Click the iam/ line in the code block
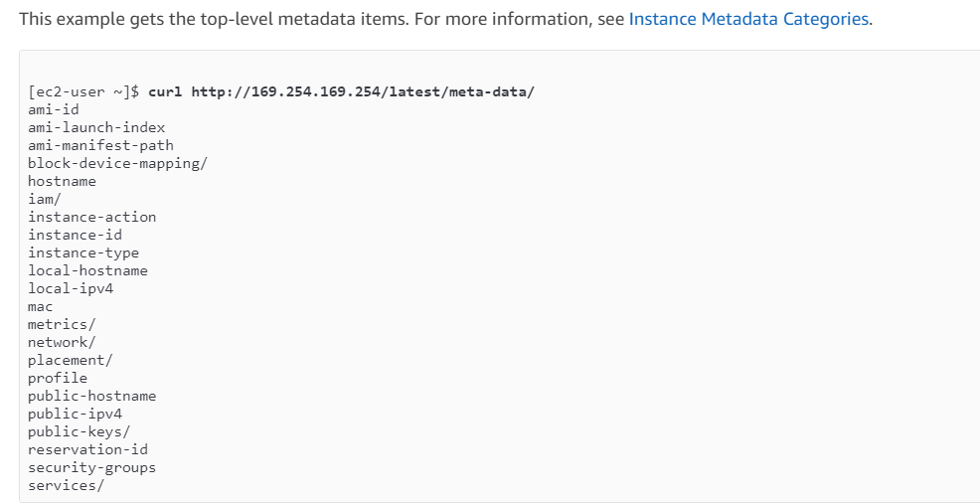This screenshot has width=980, height=503. click(45, 199)
